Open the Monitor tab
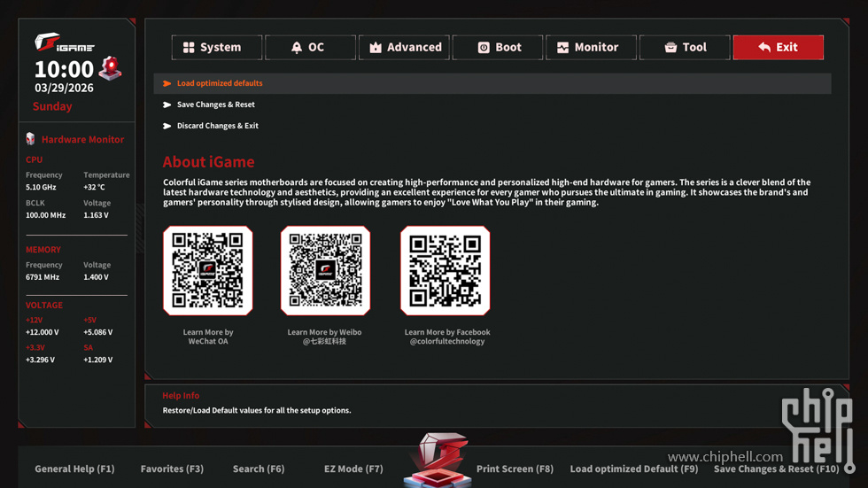The width and height of the screenshot is (868, 488). (x=592, y=48)
